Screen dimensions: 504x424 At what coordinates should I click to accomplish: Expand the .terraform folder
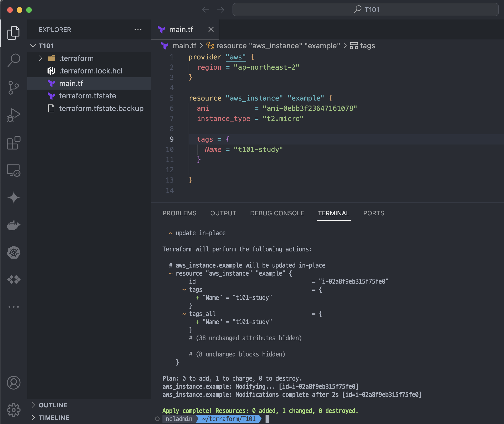[x=41, y=58]
